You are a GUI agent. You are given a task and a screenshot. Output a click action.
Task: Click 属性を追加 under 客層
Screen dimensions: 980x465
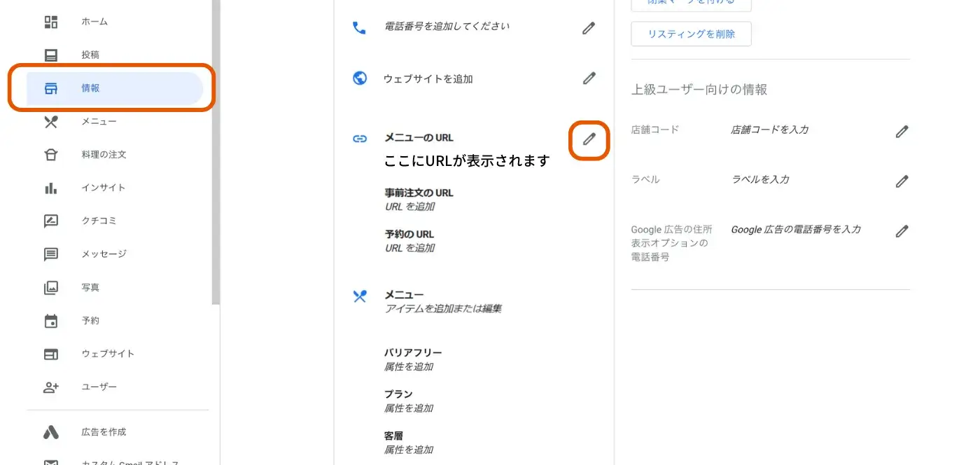[409, 450]
